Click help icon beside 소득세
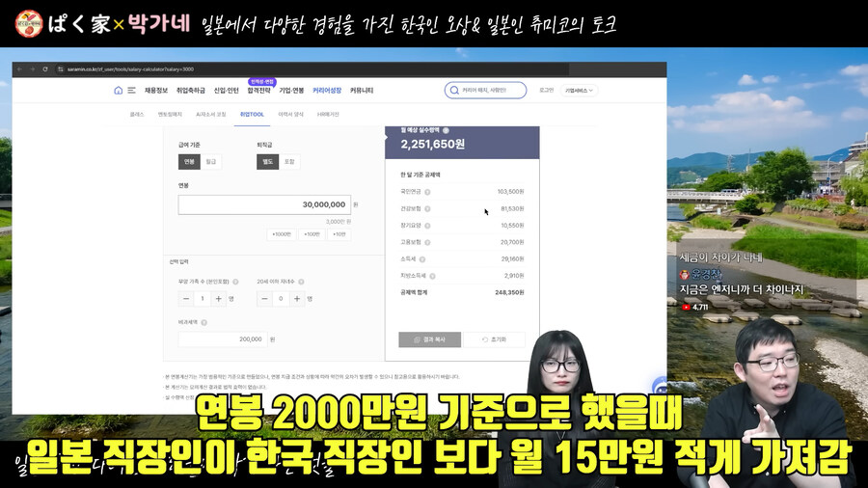This screenshot has width=868, height=488. (421, 258)
